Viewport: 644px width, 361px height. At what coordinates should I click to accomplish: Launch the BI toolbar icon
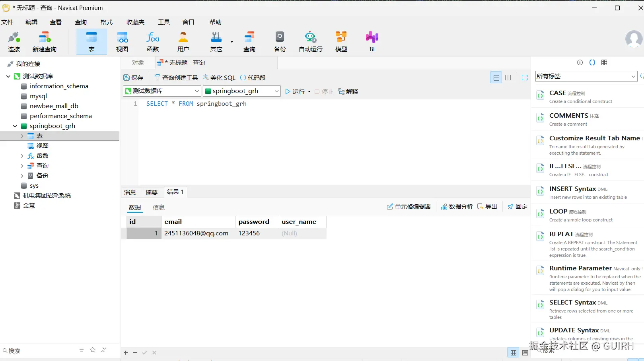(372, 41)
